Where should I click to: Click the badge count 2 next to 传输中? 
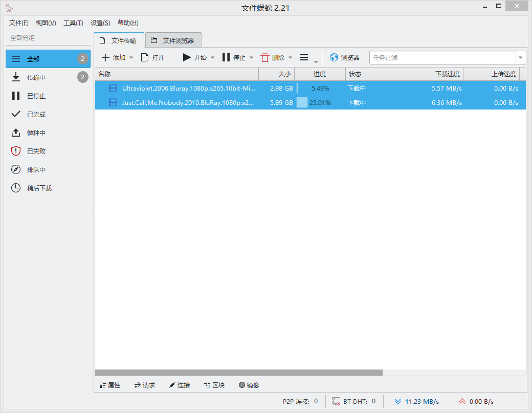82,77
